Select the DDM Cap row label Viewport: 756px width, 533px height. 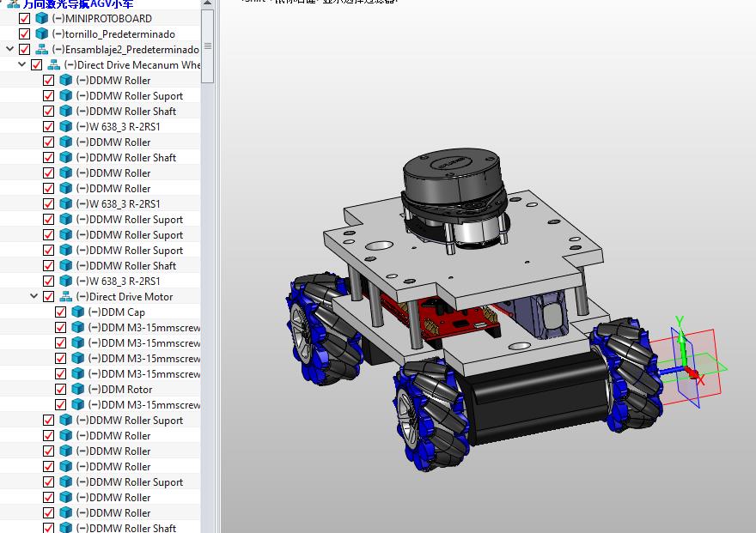pyautogui.click(x=116, y=312)
